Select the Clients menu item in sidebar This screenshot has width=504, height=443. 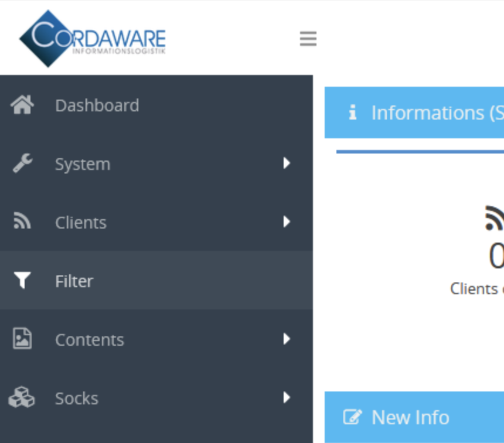(x=156, y=222)
